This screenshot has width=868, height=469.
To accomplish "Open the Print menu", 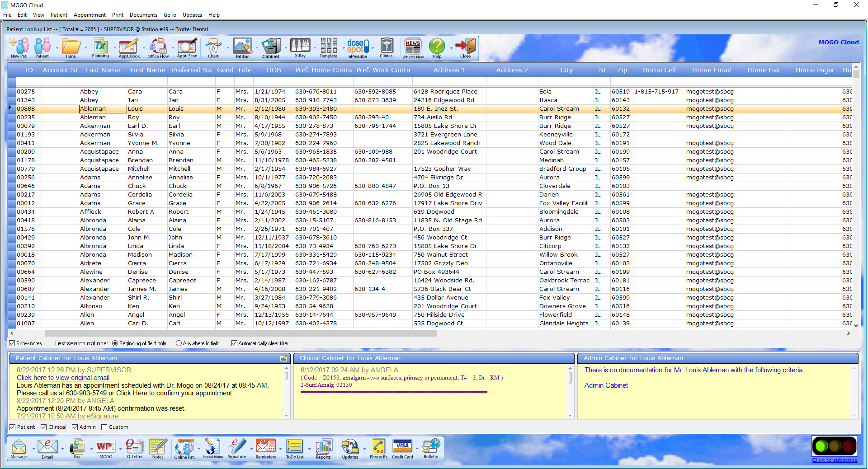I will pos(118,15).
